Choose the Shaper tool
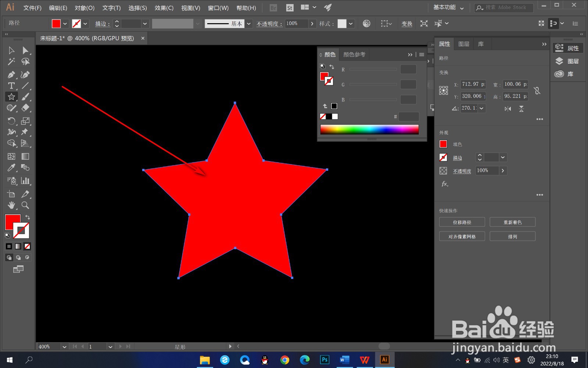588x368 pixels. click(x=11, y=108)
